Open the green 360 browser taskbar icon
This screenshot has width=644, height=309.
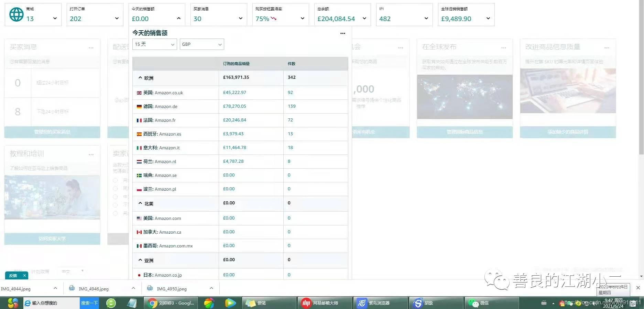pos(111,303)
